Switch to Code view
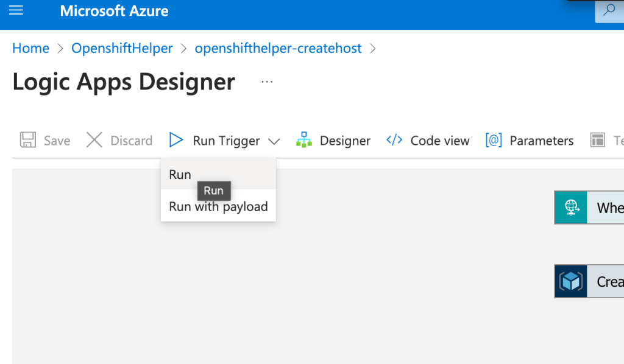624x364 pixels. point(428,140)
